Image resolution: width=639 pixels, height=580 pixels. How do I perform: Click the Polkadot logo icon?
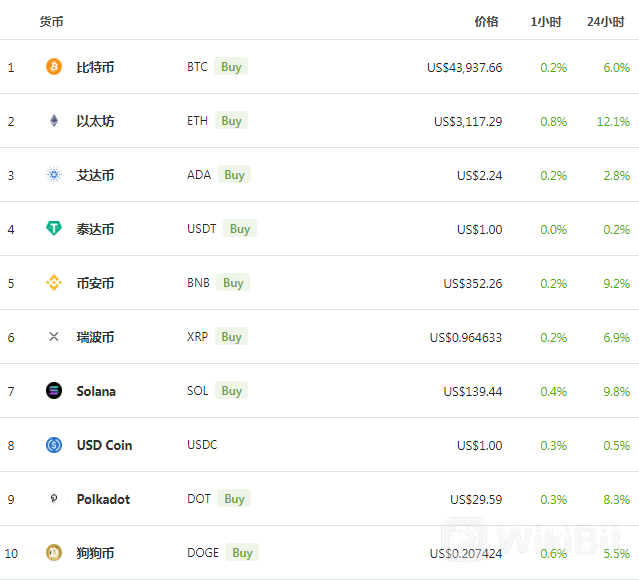(54, 498)
